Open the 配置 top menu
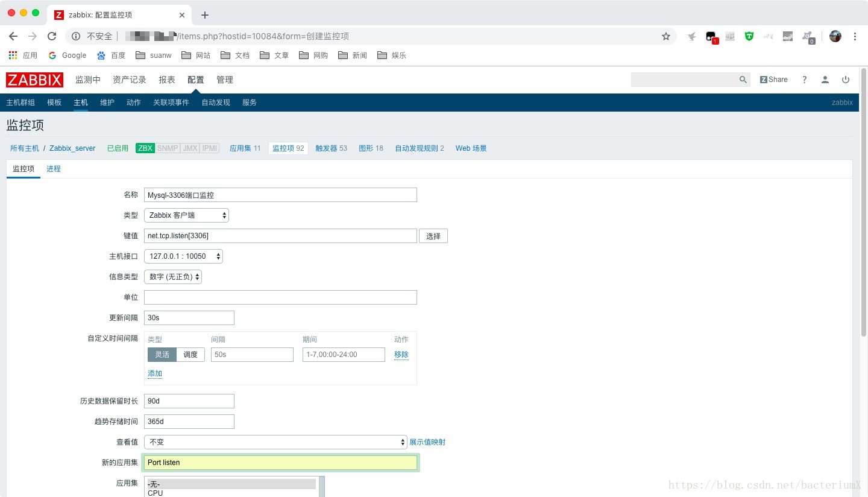This screenshot has height=497, width=868. [196, 80]
